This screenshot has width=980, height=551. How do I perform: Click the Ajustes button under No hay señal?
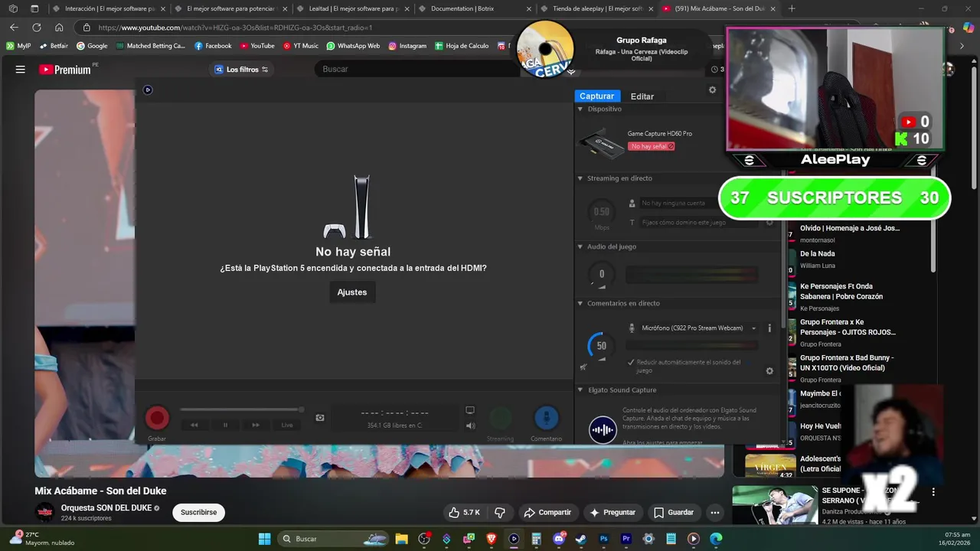[x=352, y=292]
